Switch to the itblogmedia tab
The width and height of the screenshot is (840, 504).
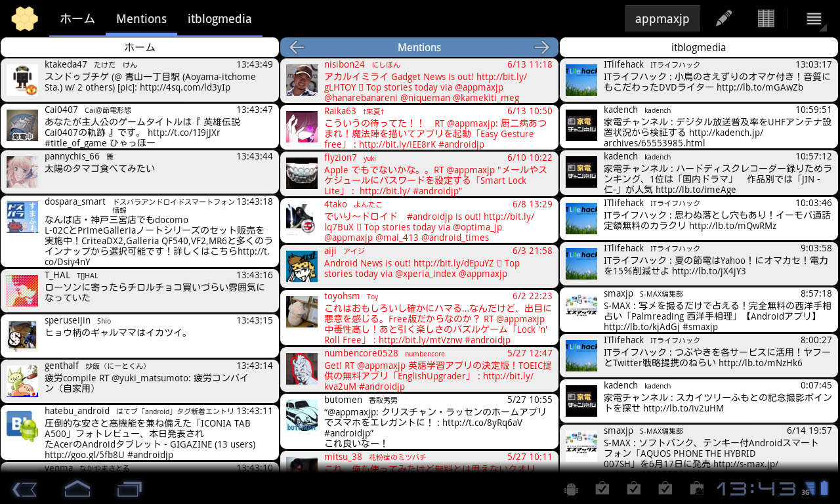[220, 18]
